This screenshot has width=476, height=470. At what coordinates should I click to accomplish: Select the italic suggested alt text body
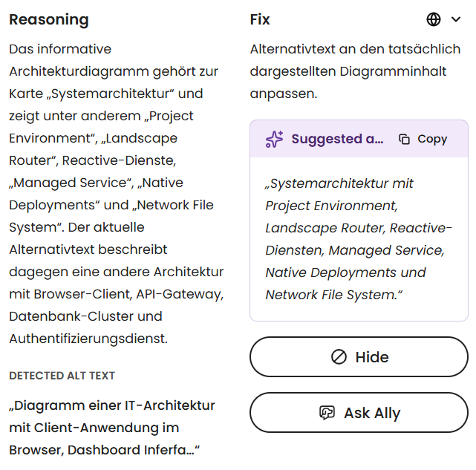point(358,239)
